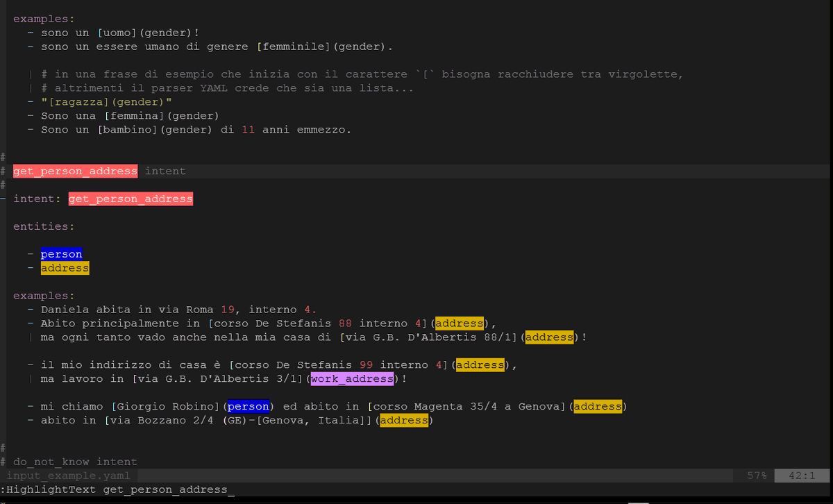
Task: Click the examples: key above the gender sentences
Action: 44,19
